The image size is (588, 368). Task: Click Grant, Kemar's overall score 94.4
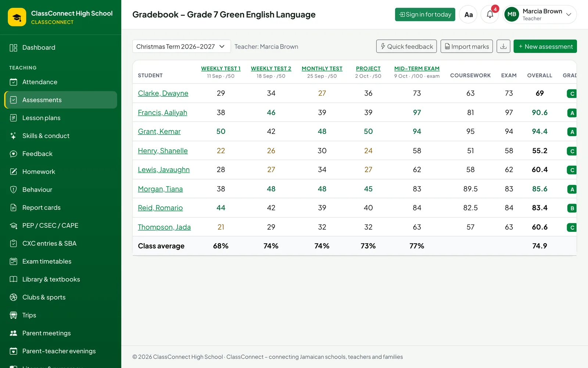pos(539,131)
